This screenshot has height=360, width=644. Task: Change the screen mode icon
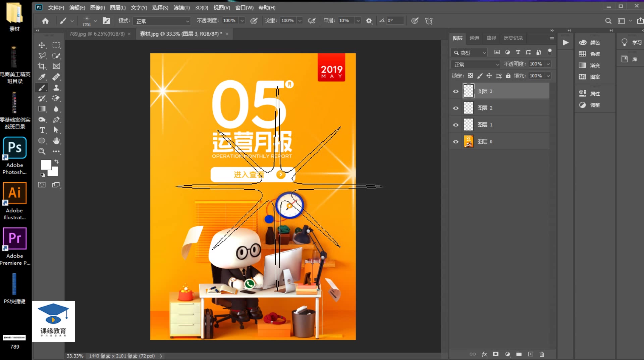pos(56,185)
